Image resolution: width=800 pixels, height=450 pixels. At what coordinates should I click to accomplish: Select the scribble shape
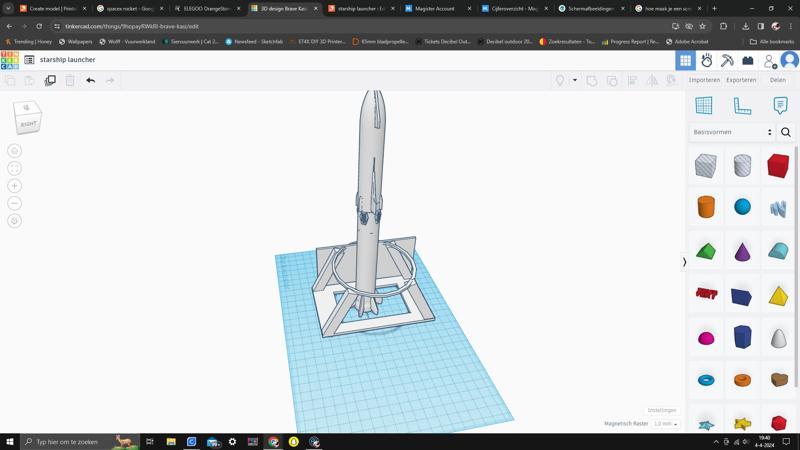tap(778, 208)
